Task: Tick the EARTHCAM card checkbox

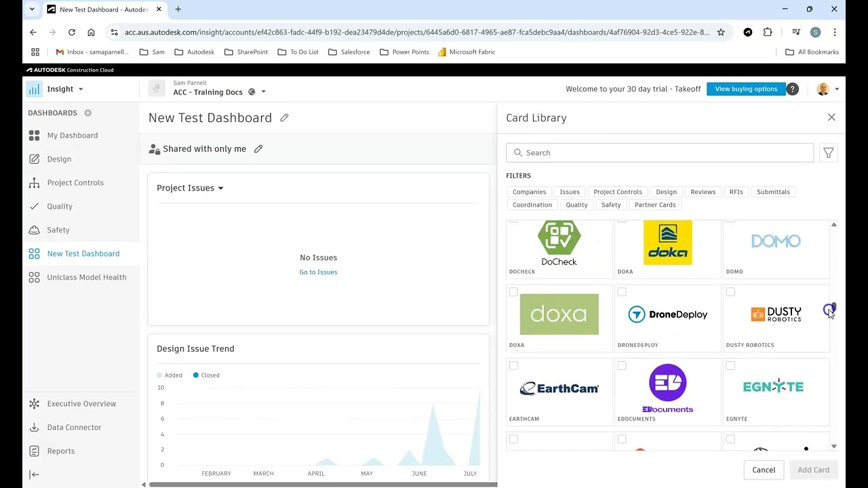Action: pyautogui.click(x=513, y=366)
